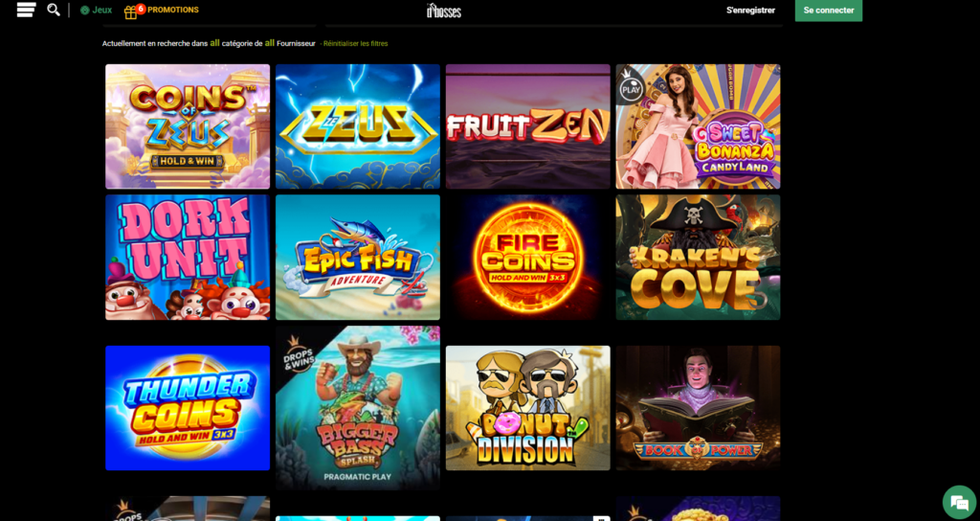Click the search magnifier icon
This screenshot has height=521, width=980.
(x=54, y=10)
